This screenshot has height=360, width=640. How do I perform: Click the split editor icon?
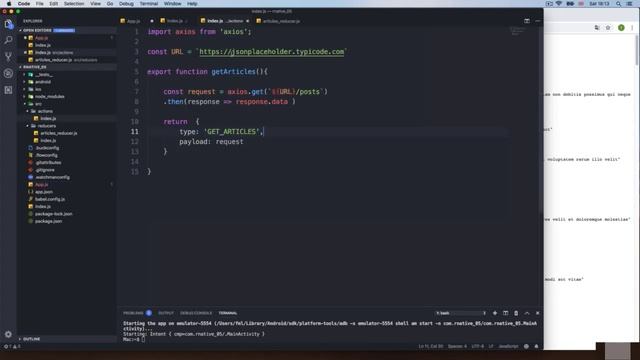[x=527, y=21]
